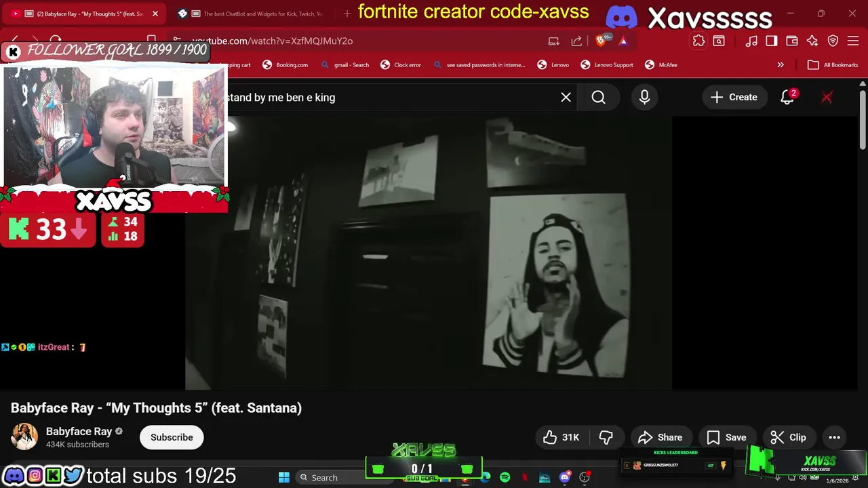Clear the YouTube search box with X

(566, 98)
